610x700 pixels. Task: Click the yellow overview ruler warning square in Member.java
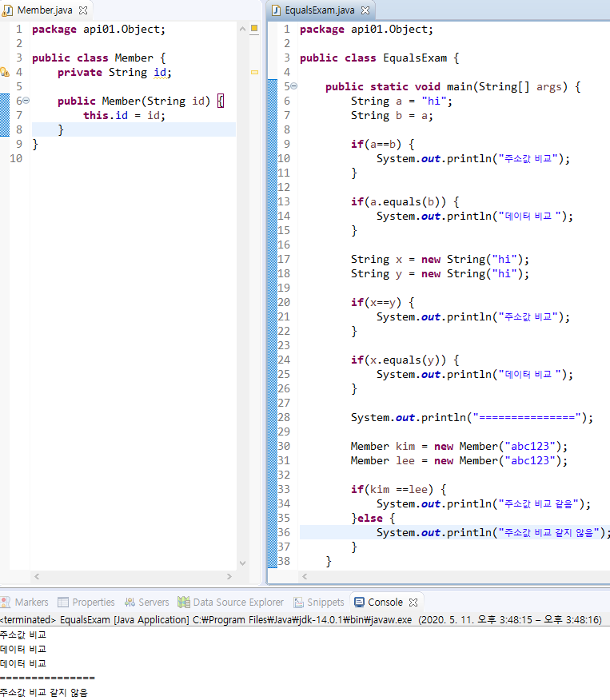click(x=254, y=28)
